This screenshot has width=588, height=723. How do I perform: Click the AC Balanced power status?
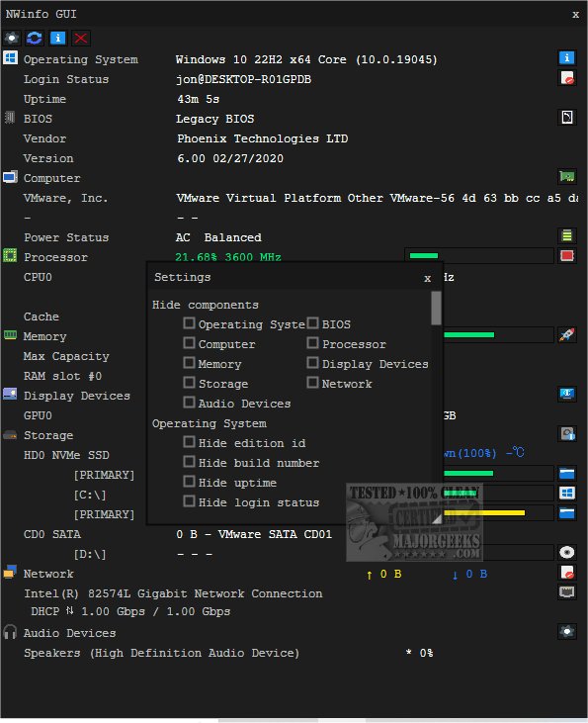[218, 238]
